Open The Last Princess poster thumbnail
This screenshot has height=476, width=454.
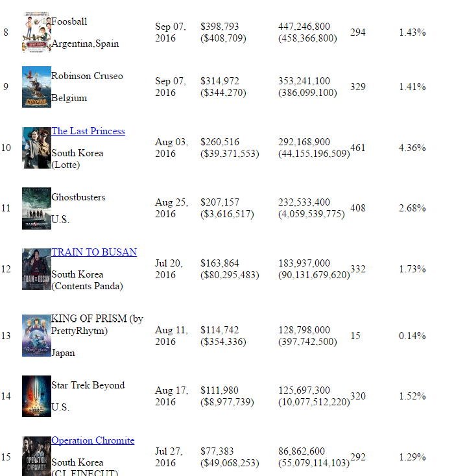[36, 147]
